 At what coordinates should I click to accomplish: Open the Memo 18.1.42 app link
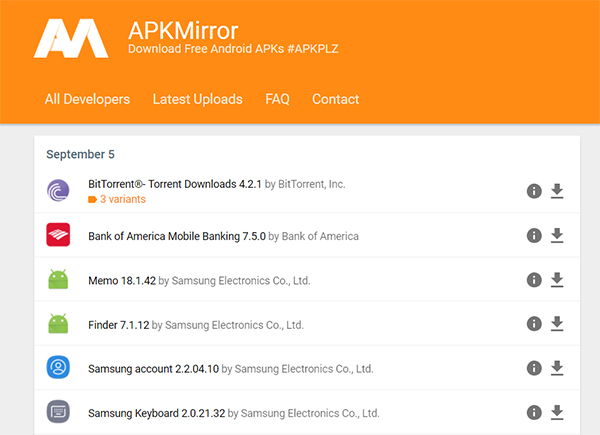click(122, 280)
